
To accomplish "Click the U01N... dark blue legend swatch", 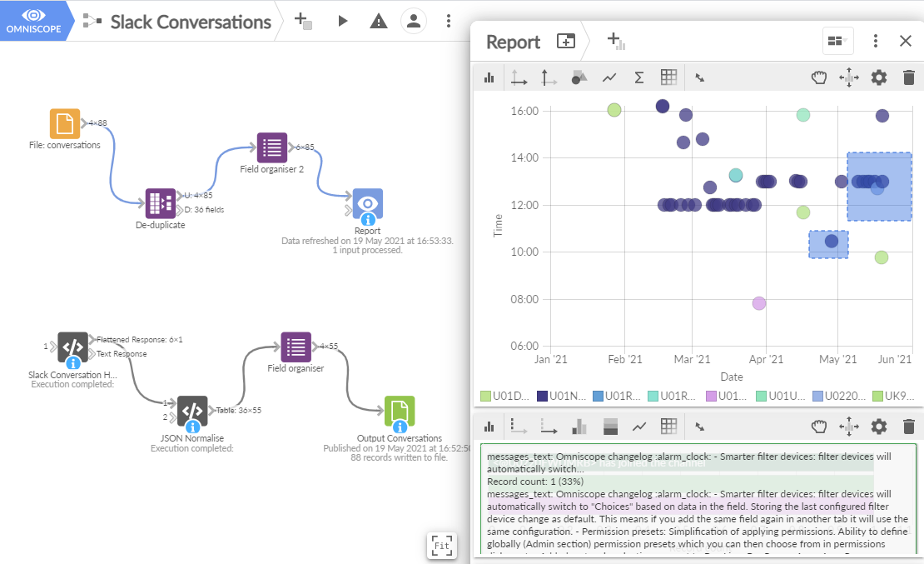I will point(542,396).
